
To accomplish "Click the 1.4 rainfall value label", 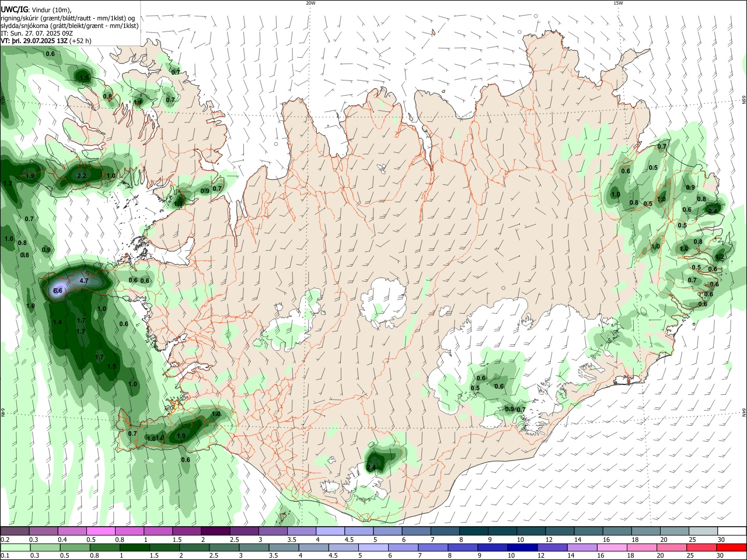I will (57, 322).
